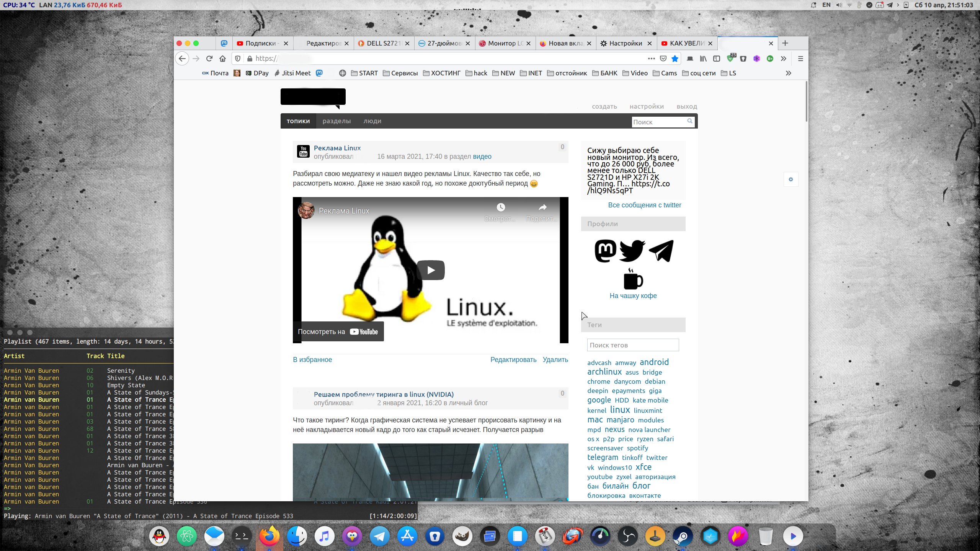Click Удалить to delete the Linux post
This screenshot has width=980, height=551.
tap(555, 360)
